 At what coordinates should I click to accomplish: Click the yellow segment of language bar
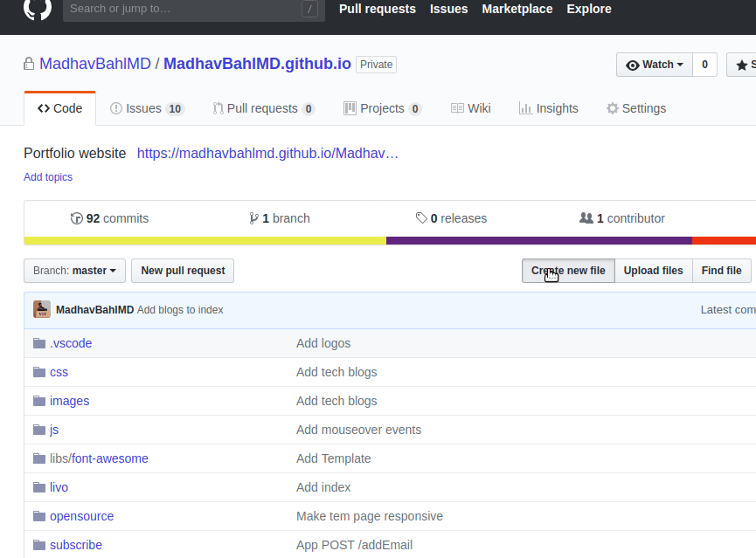pyautogui.click(x=205, y=240)
